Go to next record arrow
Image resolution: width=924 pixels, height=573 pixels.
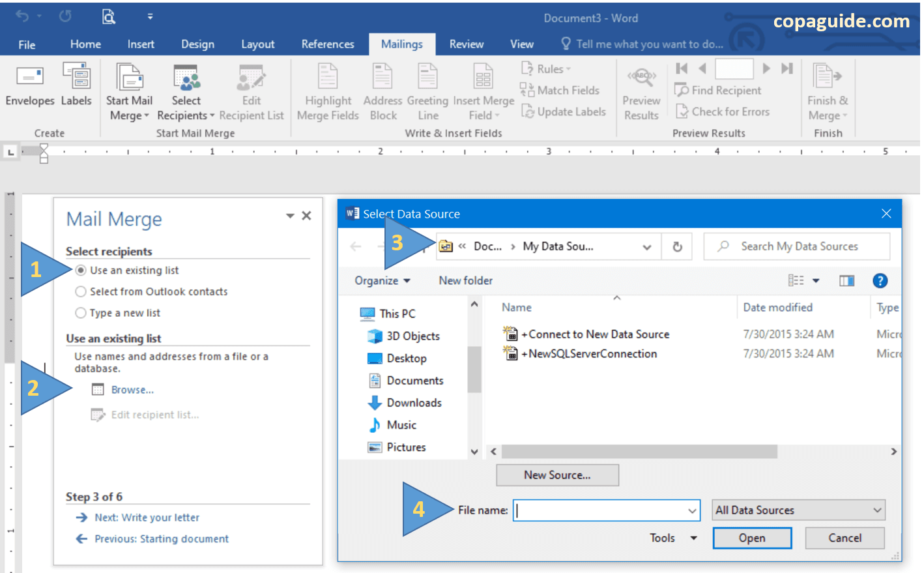point(766,68)
